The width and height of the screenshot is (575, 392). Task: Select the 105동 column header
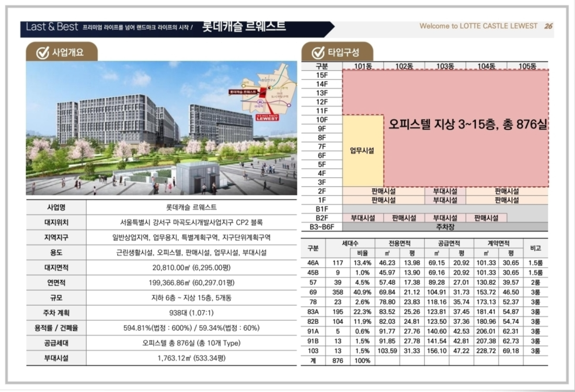527,66
